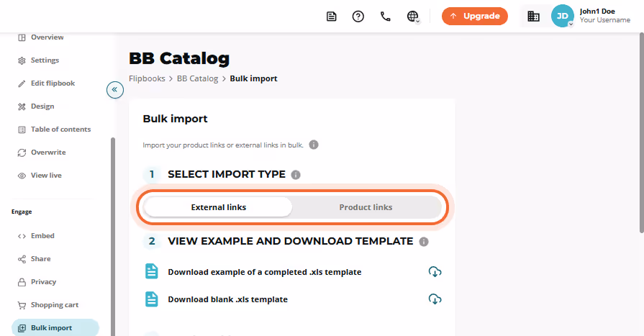This screenshot has width=644, height=336.
Task: Select the External links import type
Action: tap(219, 207)
